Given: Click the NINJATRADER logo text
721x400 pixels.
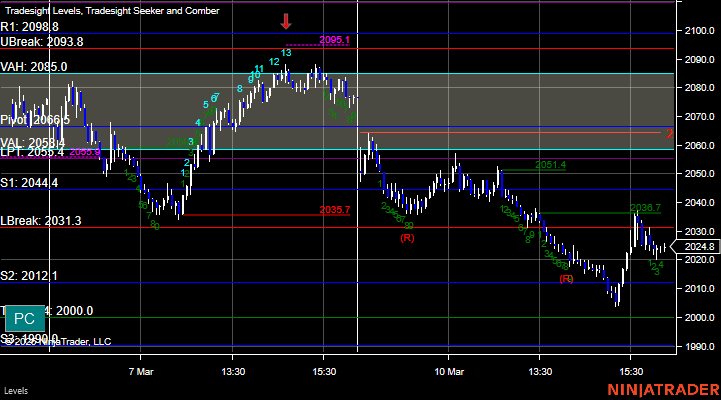Looking at the screenshot, I should [664, 390].
